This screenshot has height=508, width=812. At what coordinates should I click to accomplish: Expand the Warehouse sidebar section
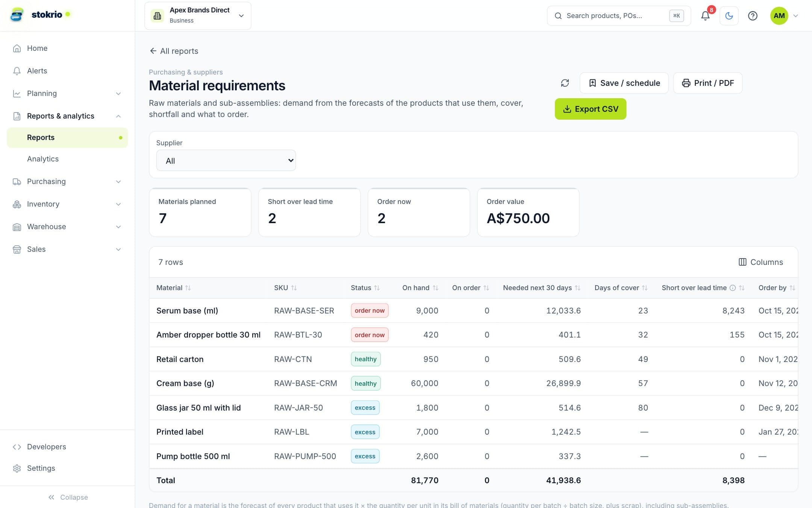point(118,227)
